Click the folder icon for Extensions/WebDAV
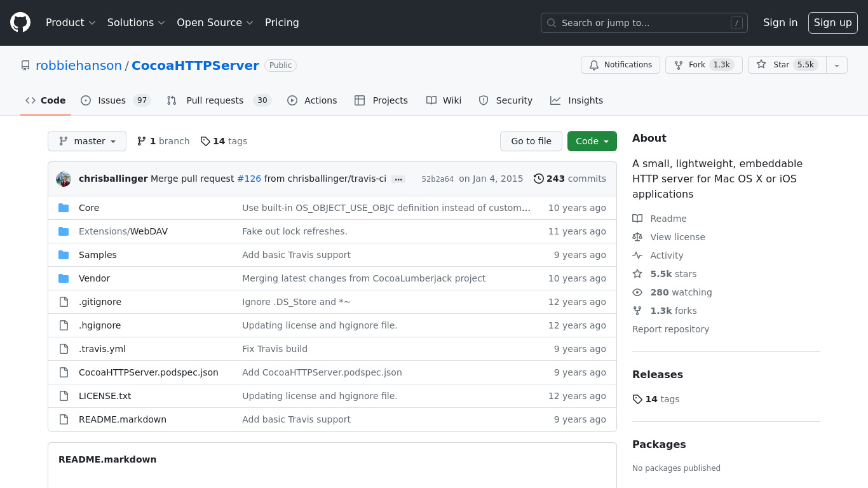Viewport: 868px width, 488px height. click(x=64, y=231)
